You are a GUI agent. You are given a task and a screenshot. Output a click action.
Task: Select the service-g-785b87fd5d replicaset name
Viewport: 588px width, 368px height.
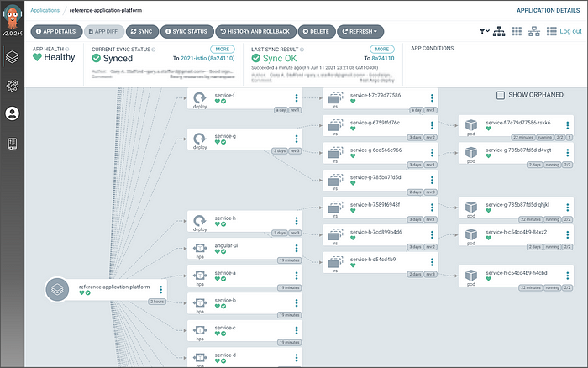375,177
